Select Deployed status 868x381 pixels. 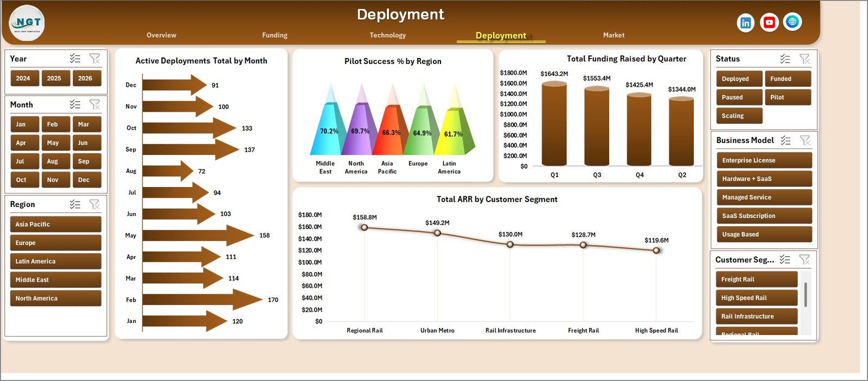click(x=739, y=79)
